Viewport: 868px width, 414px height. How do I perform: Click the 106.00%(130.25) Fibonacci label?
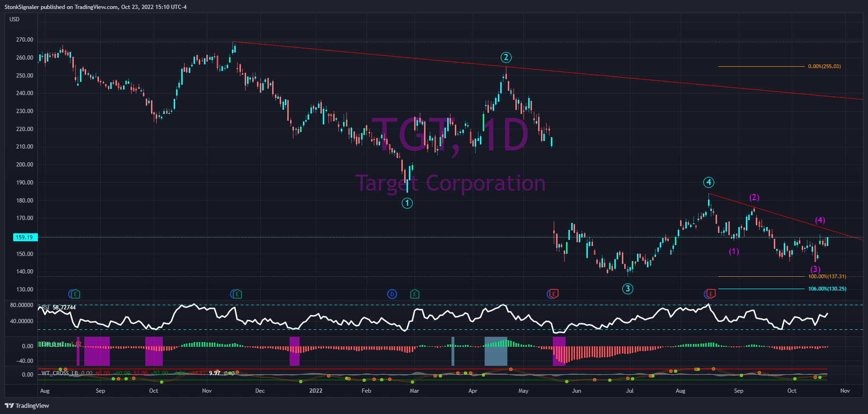point(827,289)
